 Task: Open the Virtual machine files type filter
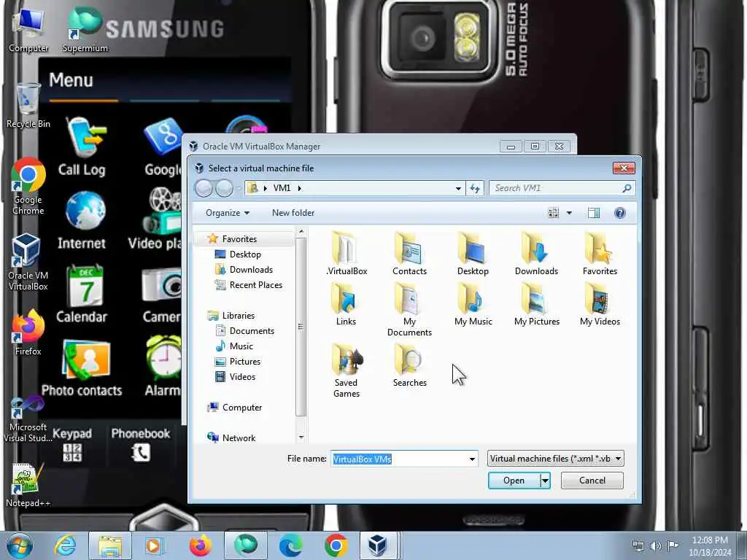[555, 459]
